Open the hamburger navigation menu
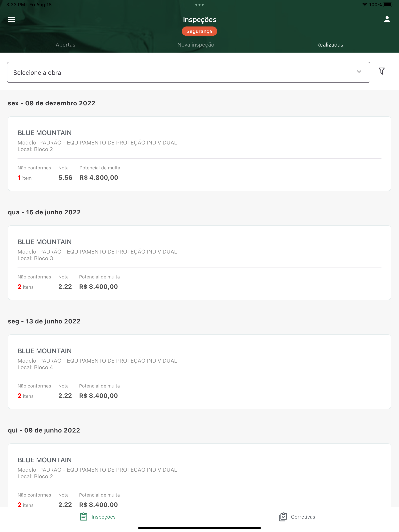The width and height of the screenshot is (399, 532). click(x=11, y=19)
